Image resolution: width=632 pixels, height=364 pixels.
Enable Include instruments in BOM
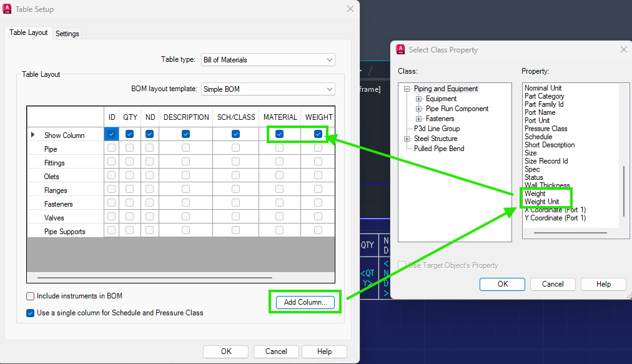pos(30,297)
